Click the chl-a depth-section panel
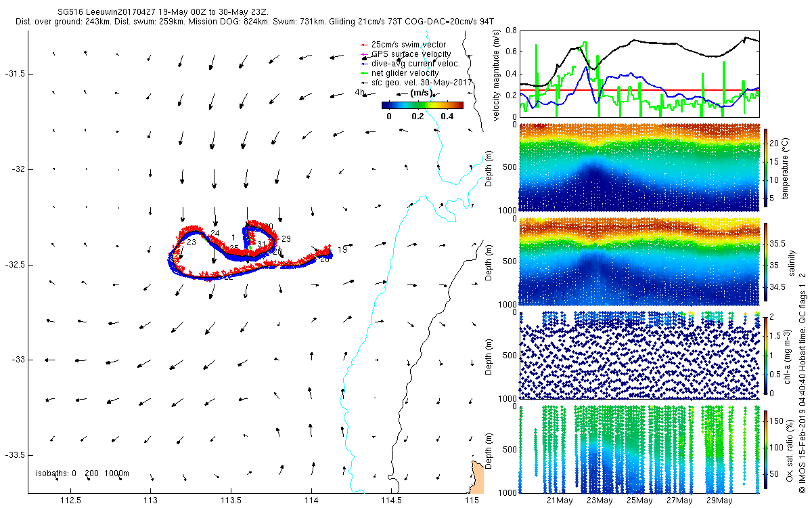The image size is (812, 508). (639, 356)
